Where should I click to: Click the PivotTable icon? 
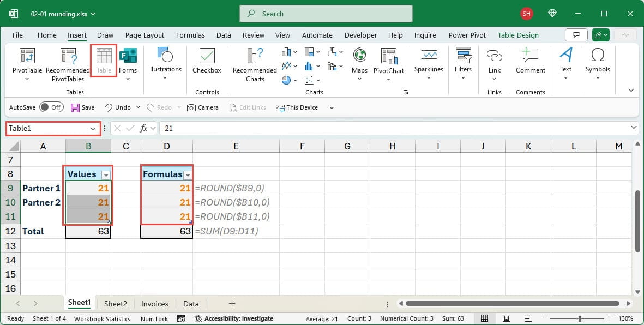tap(27, 57)
